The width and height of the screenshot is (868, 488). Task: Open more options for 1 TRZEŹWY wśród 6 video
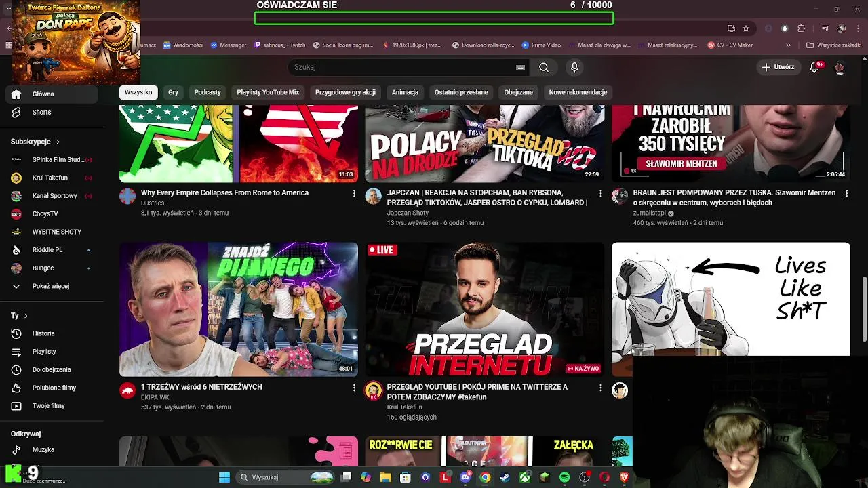coord(354,388)
